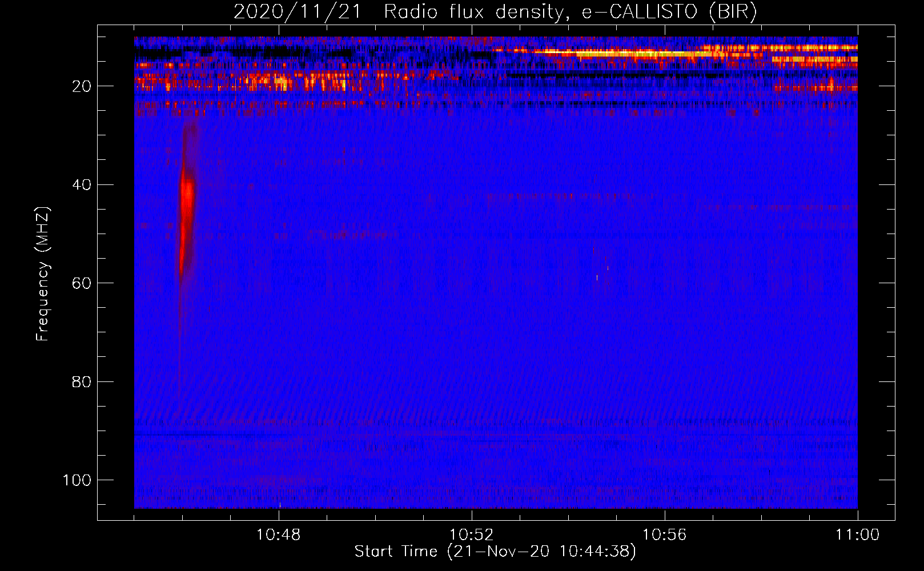The width and height of the screenshot is (924, 571).
Task: Click the 10:48 time tick label
Action: click(x=279, y=535)
